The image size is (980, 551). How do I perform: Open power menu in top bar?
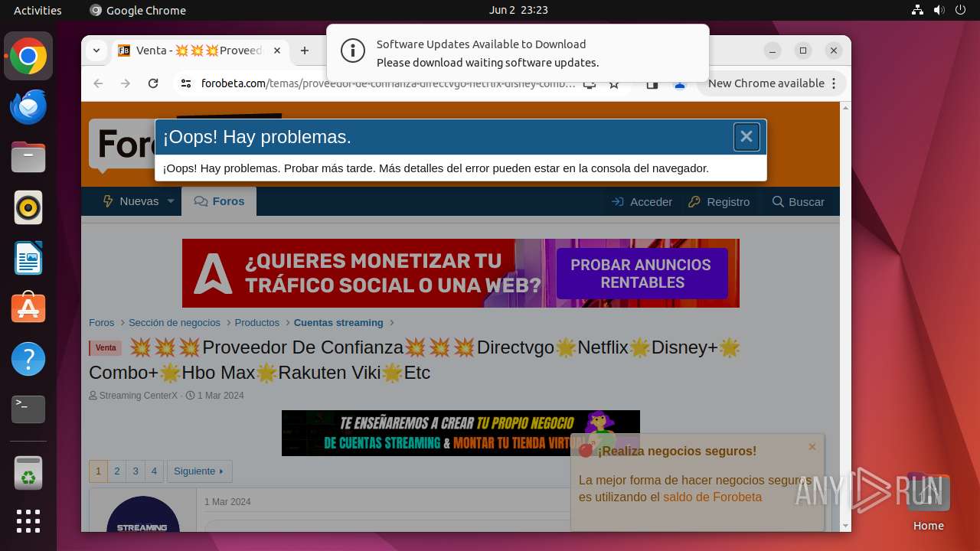click(x=960, y=10)
